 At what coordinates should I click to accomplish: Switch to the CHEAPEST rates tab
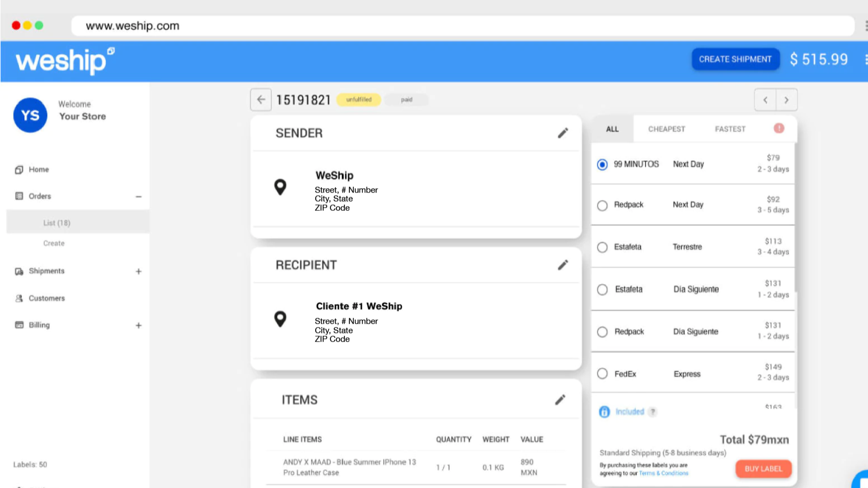[667, 129]
